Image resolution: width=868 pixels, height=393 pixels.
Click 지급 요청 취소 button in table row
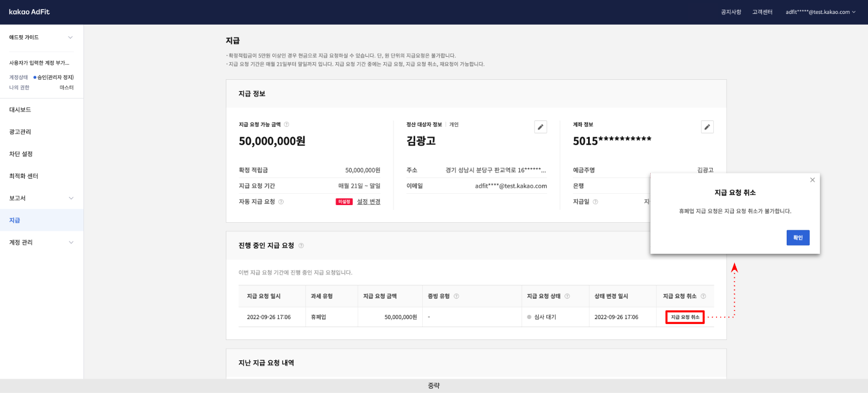coord(684,317)
